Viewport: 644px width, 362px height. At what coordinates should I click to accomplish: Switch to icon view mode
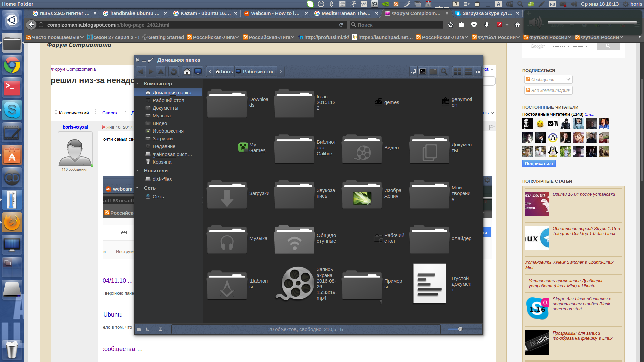click(x=457, y=72)
